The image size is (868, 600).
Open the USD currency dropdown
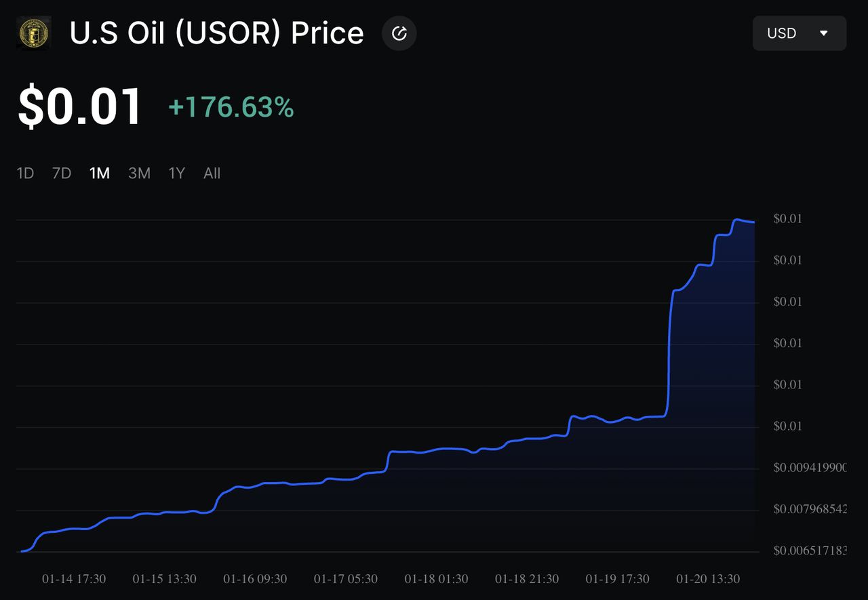[800, 33]
